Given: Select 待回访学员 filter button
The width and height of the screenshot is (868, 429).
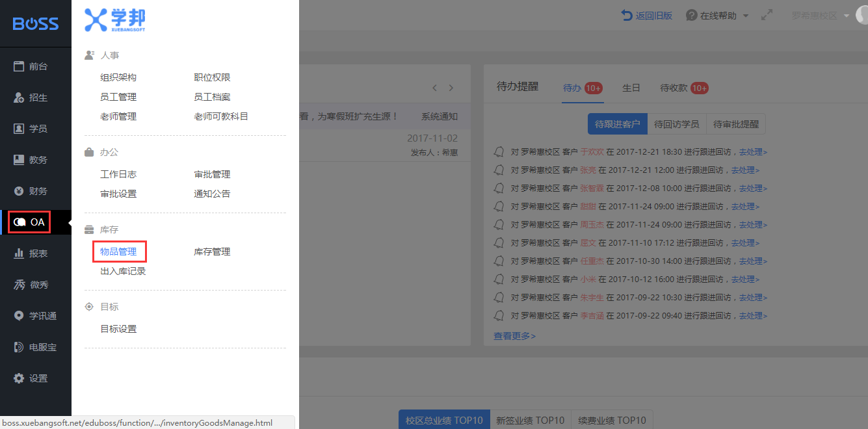Looking at the screenshot, I should [677, 124].
